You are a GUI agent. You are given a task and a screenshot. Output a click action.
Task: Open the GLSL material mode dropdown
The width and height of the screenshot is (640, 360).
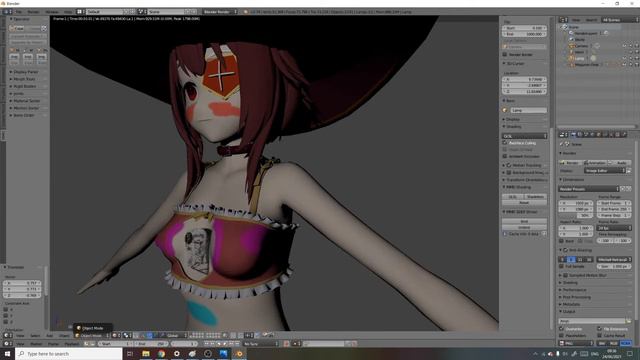[x=524, y=136]
